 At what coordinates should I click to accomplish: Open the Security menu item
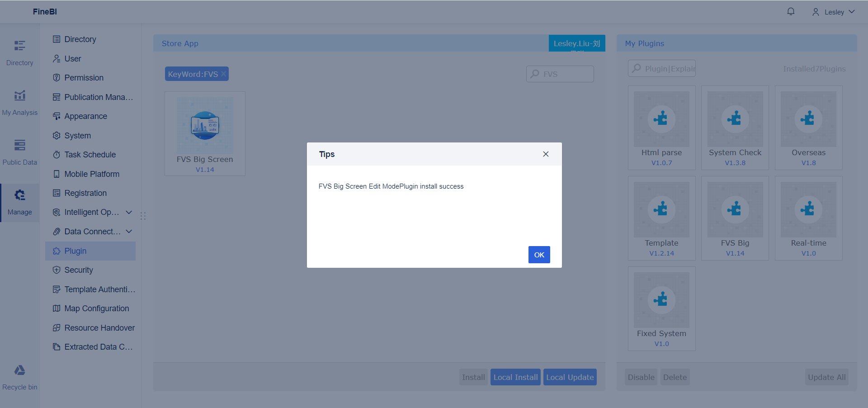90,270
